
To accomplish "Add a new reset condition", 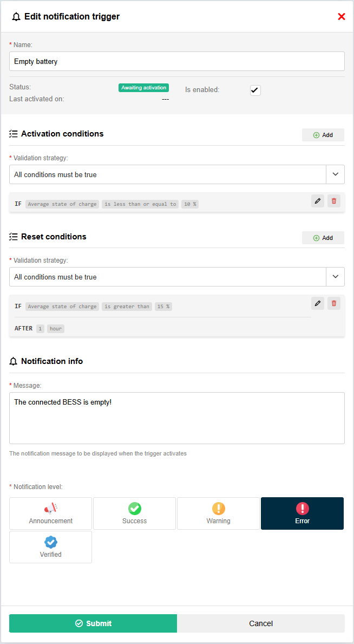I will click(323, 238).
